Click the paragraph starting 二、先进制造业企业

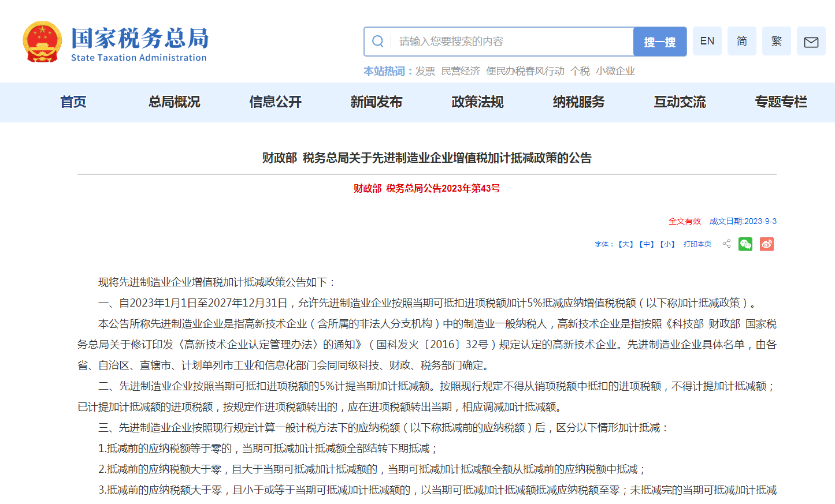tap(427, 397)
